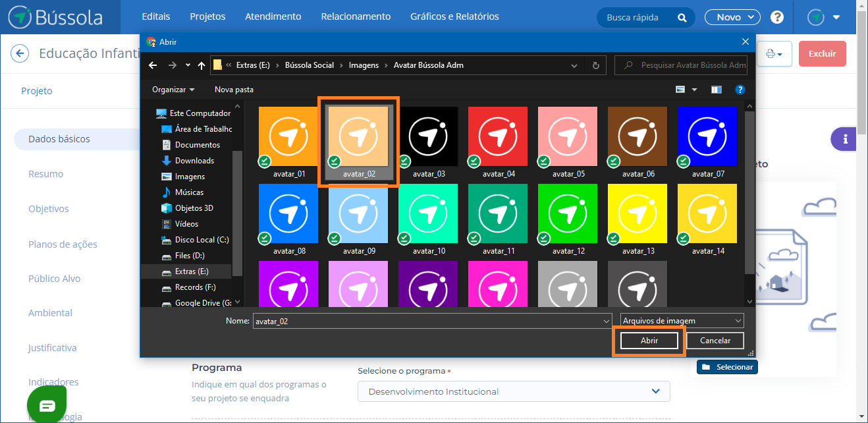Screen dimensions: 868x423
Task: Select Vídeos in navigation tree
Action: [x=180, y=224]
